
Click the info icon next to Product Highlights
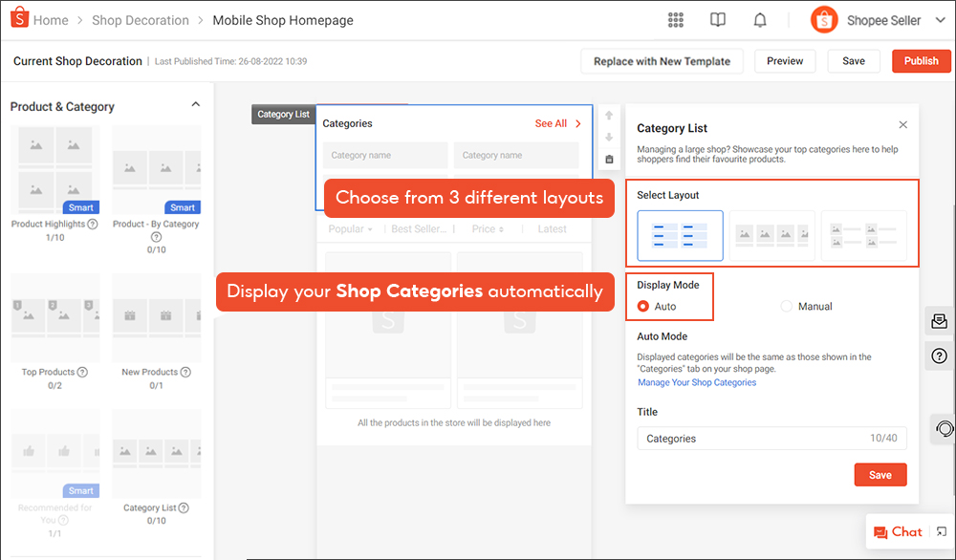[x=93, y=225]
